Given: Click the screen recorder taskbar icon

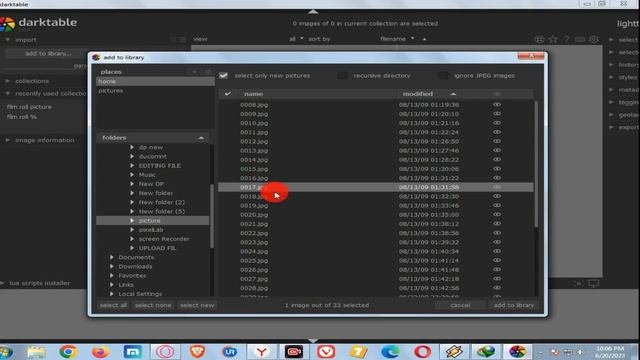Looking at the screenshot, I should 293,351.
